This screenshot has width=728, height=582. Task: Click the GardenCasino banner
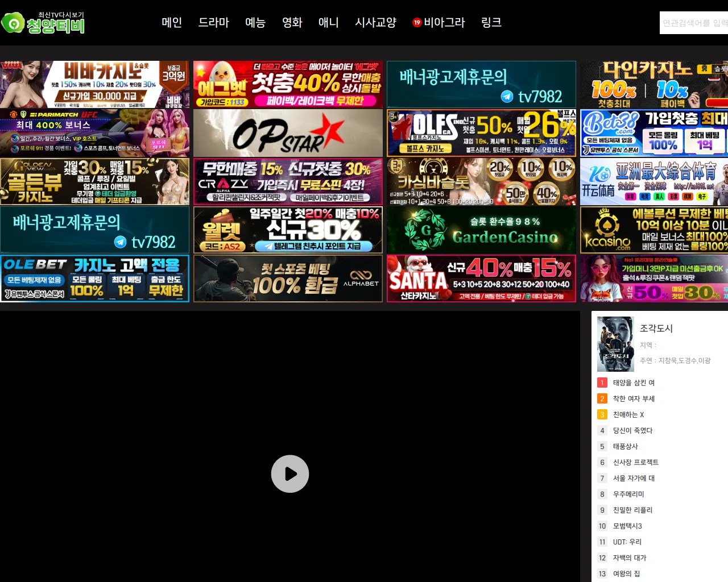[481, 230]
